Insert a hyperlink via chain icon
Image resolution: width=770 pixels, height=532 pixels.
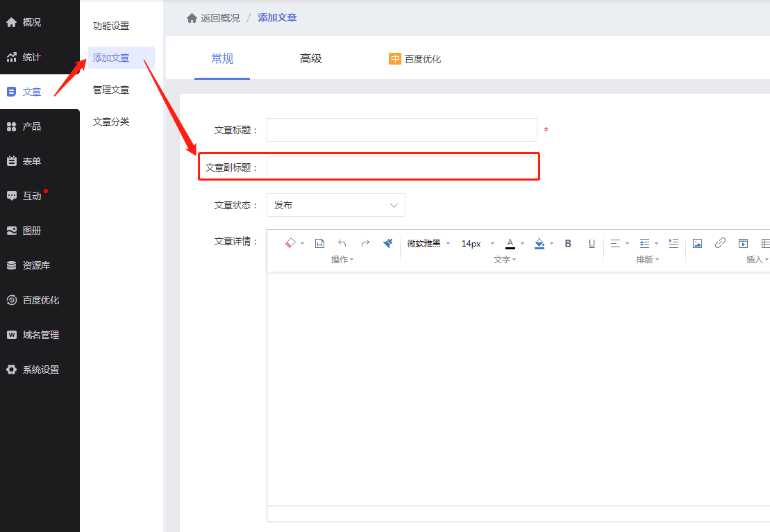click(x=720, y=242)
